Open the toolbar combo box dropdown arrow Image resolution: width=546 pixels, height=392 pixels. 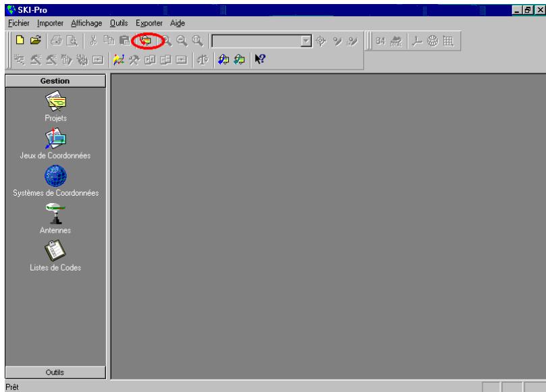coord(306,41)
